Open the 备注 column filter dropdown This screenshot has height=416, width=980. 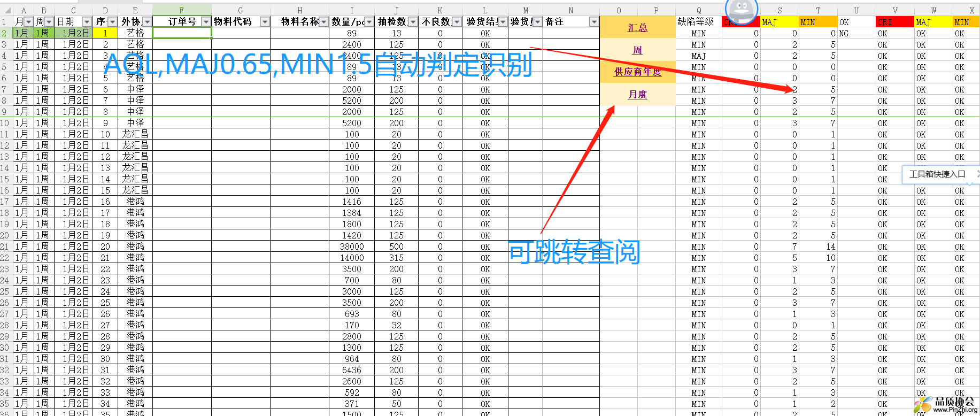(594, 21)
